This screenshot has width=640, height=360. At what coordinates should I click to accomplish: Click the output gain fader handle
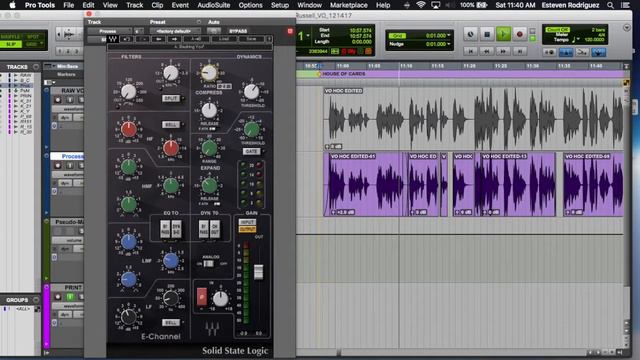click(x=258, y=272)
